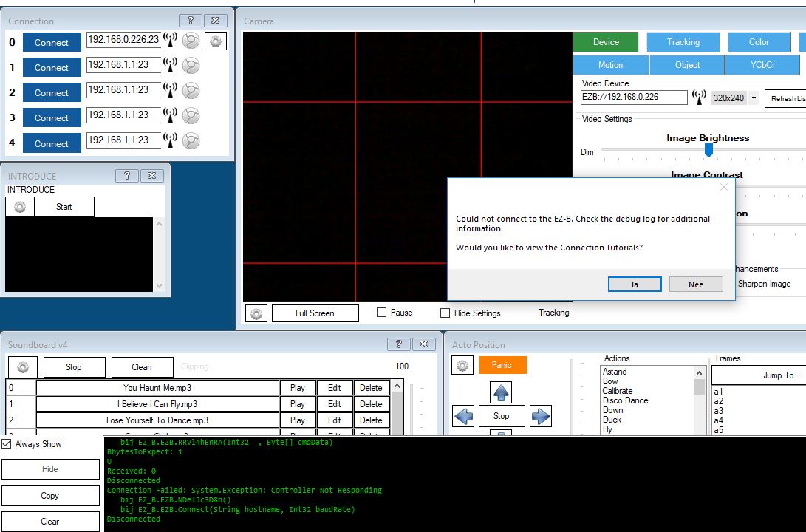Click Refresh List for video devices
The width and height of the screenshot is (806, 532).
(785, 98)
